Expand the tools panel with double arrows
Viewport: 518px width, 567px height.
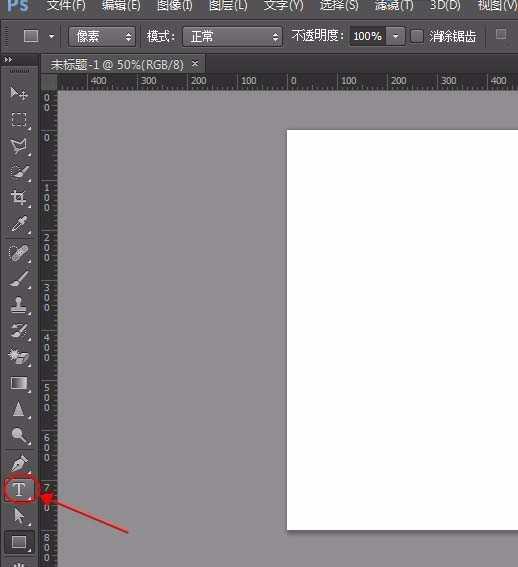pyautogui.click(x=8, y=59)
